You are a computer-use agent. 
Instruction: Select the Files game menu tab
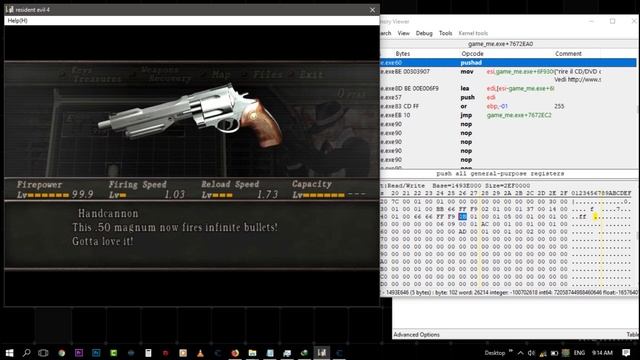pos(268,74)
